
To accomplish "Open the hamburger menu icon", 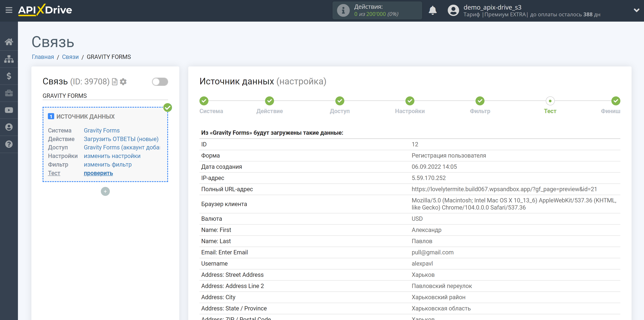I will [9, 10].
